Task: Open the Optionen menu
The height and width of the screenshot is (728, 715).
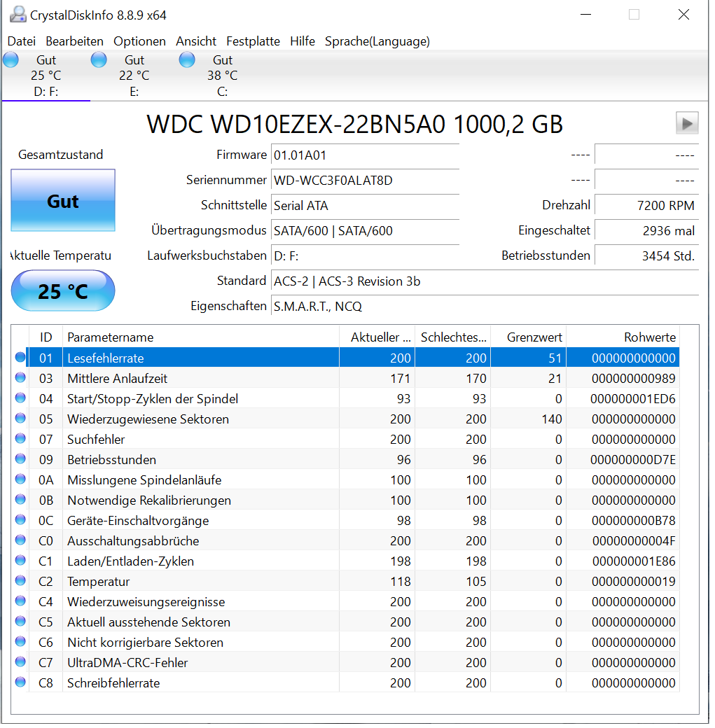Action: (140, 41)
